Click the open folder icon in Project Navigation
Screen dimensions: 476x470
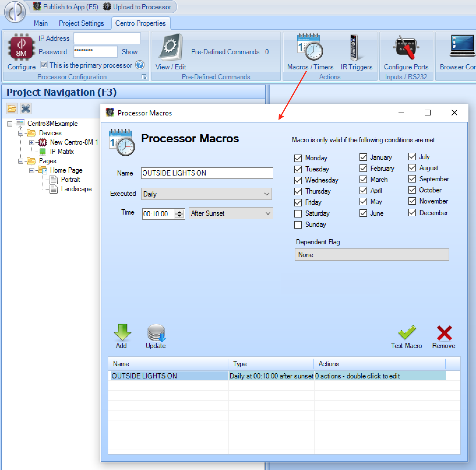click(x=12, y=109)
